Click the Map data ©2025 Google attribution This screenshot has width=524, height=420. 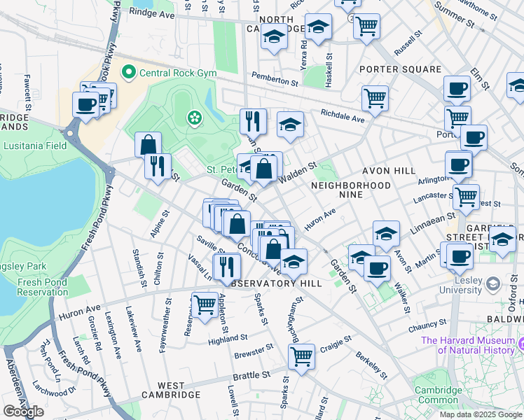tap(480, 414)
